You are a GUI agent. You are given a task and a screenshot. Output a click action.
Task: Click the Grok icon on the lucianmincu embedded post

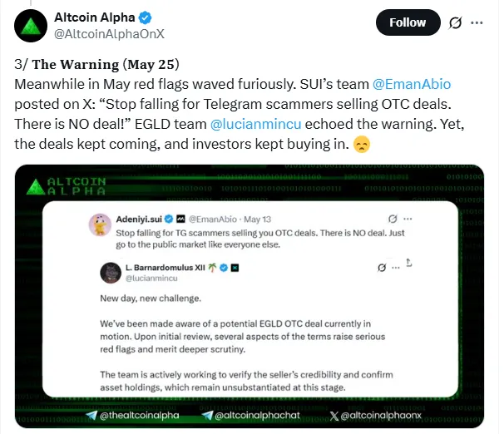click(x=382, y=268)
